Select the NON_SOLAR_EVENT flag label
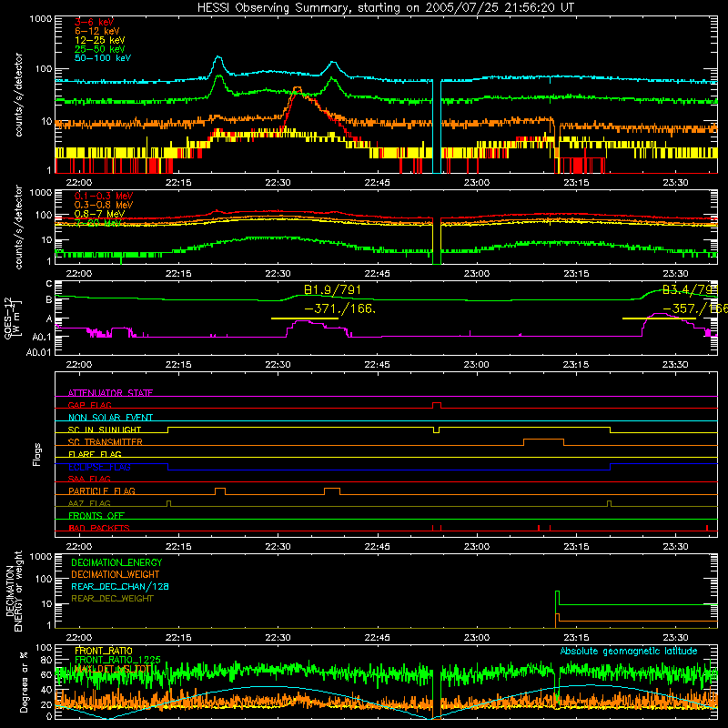This screenshot has height=728, width=728. [x=110, y=418]
